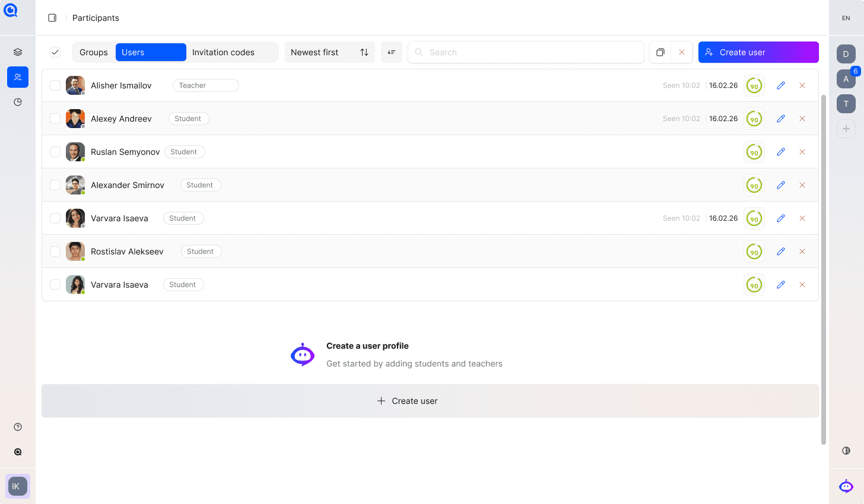
Task: Check the box for Alexander Smirnov
Action: [55, 185]
